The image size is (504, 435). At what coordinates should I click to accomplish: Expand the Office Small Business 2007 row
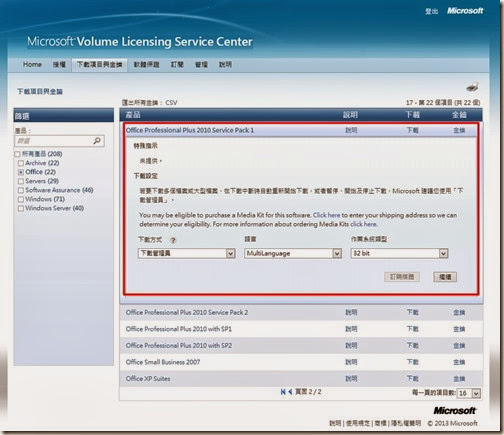[163, 362]
